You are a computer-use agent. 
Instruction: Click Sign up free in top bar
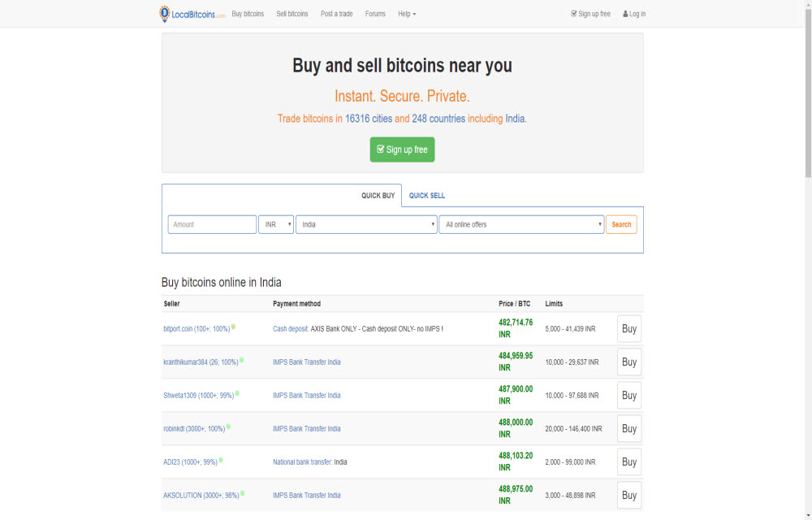click(x=590, y=14)
